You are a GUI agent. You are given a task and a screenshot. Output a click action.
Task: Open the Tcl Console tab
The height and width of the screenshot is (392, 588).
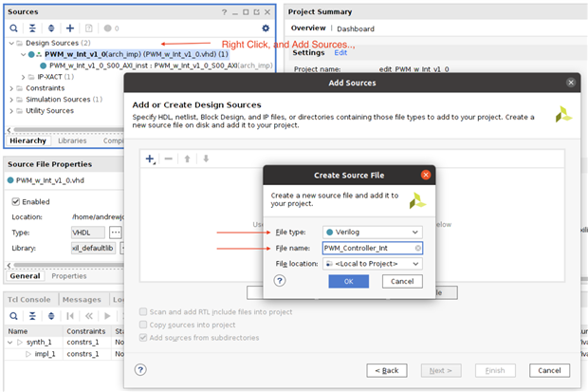28,300
